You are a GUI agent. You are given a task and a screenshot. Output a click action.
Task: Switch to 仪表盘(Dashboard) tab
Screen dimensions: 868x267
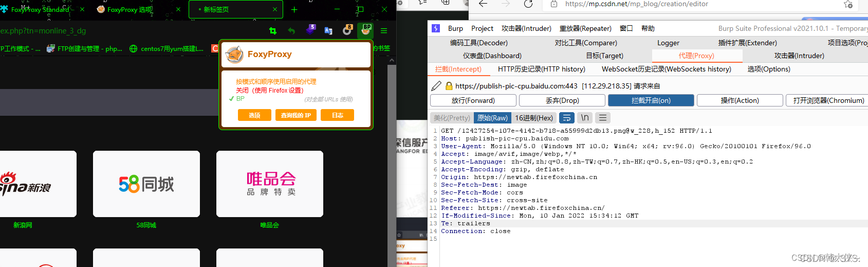[492, 56]
